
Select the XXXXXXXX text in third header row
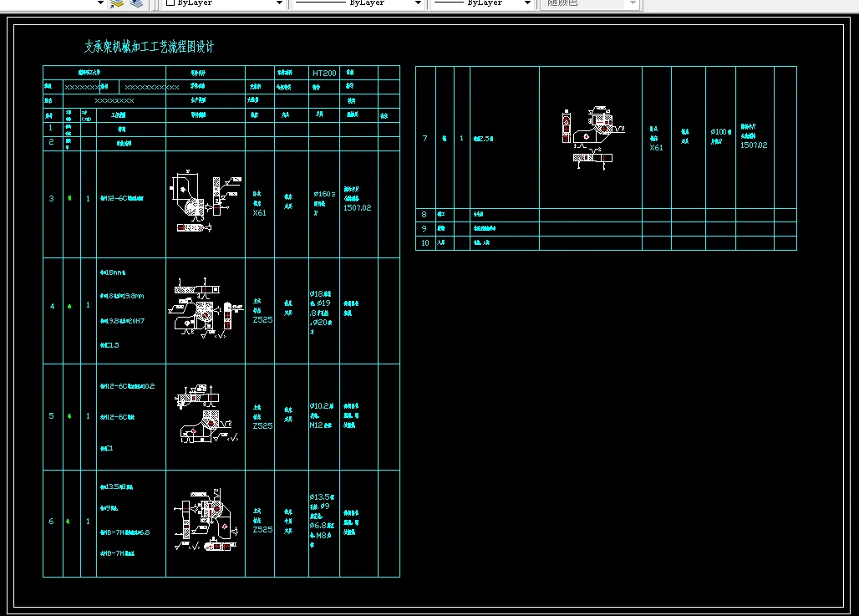pyautogui.click(x=114, y=101)
